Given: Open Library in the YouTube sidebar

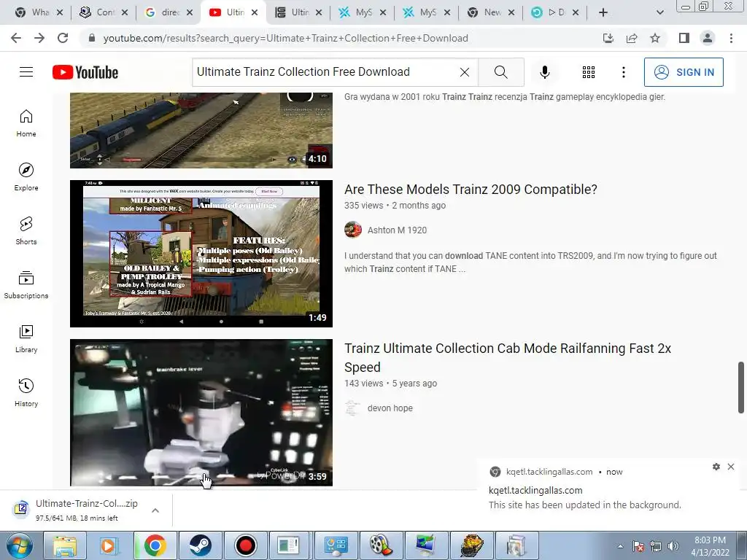Looking at the screenshot, I should point(26,338).
